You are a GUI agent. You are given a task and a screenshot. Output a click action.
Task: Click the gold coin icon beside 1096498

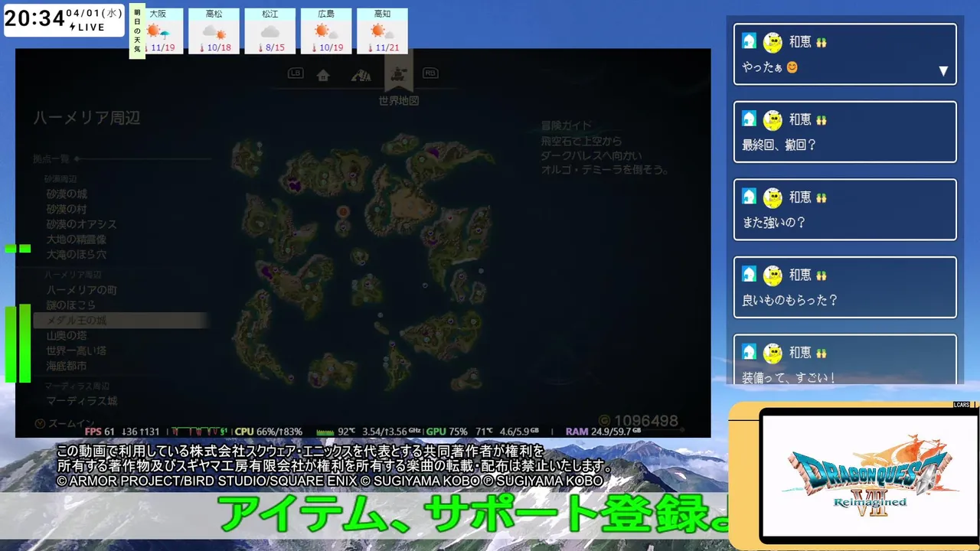point(604,422)
